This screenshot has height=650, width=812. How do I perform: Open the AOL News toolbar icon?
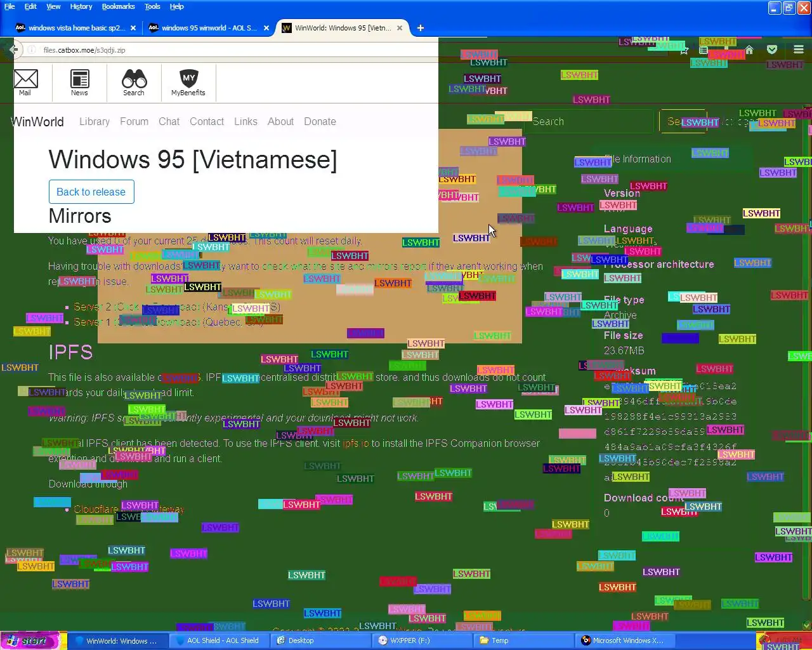pos(79,83)
